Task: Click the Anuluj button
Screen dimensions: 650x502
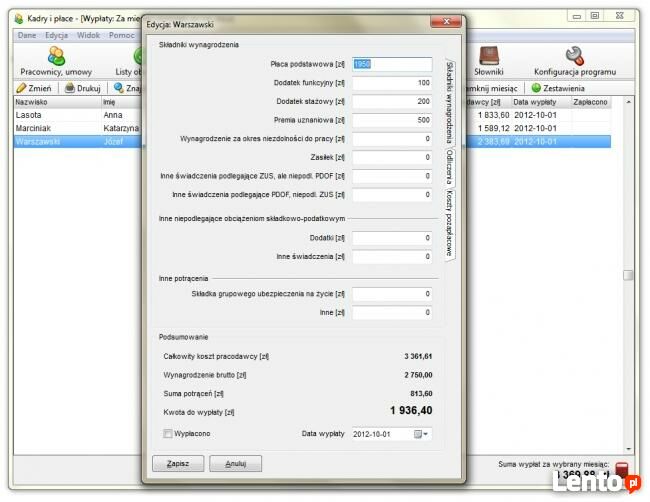Action: (235, 463)
